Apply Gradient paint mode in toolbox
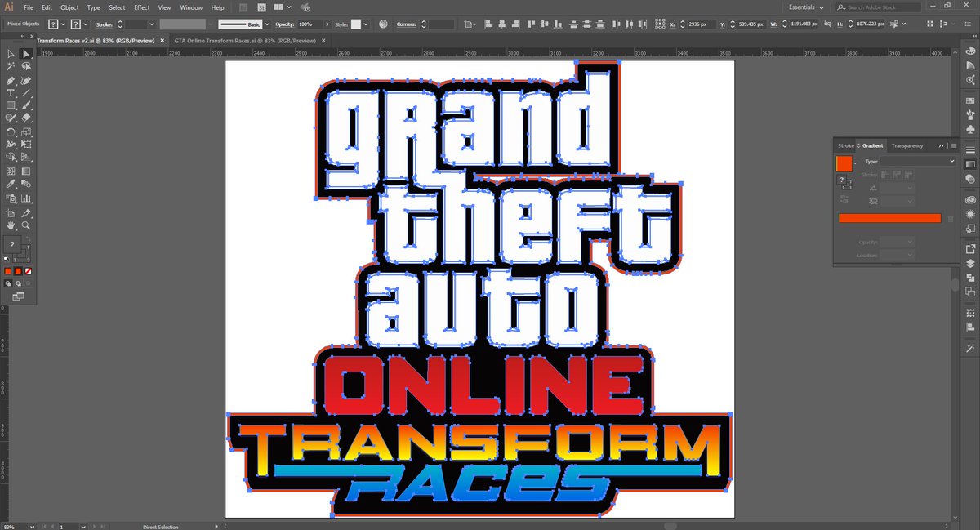Image resolution: width=980 pixels, height=530 pixels. click(x=17, y=270)
